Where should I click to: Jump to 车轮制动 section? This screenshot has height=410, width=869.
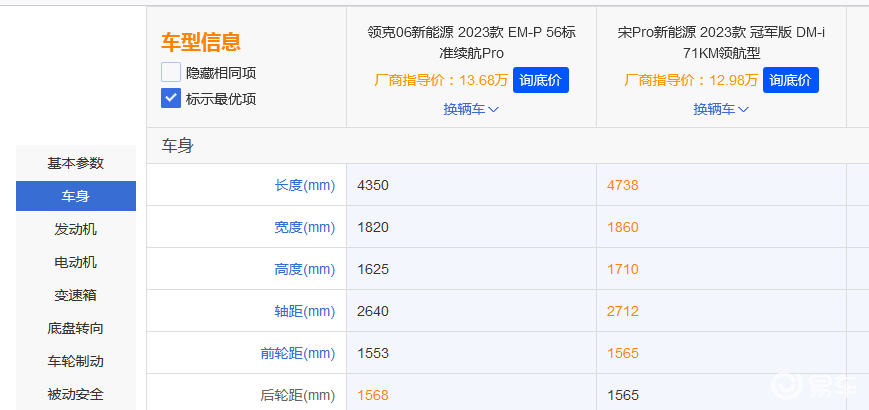(76, 362)
